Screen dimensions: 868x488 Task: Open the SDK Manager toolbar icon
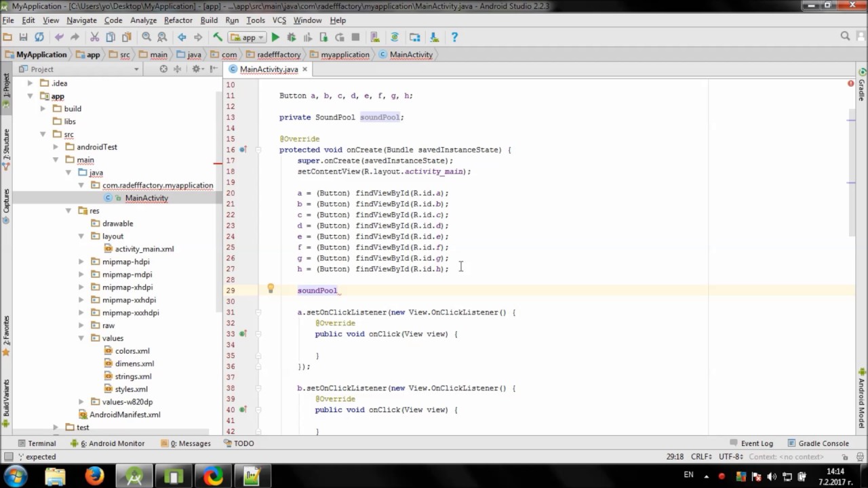tap(434, 37)
